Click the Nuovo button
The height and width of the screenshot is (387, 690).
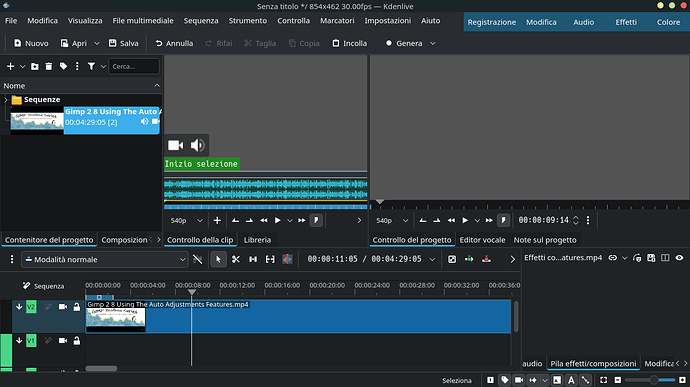[31, 44]
